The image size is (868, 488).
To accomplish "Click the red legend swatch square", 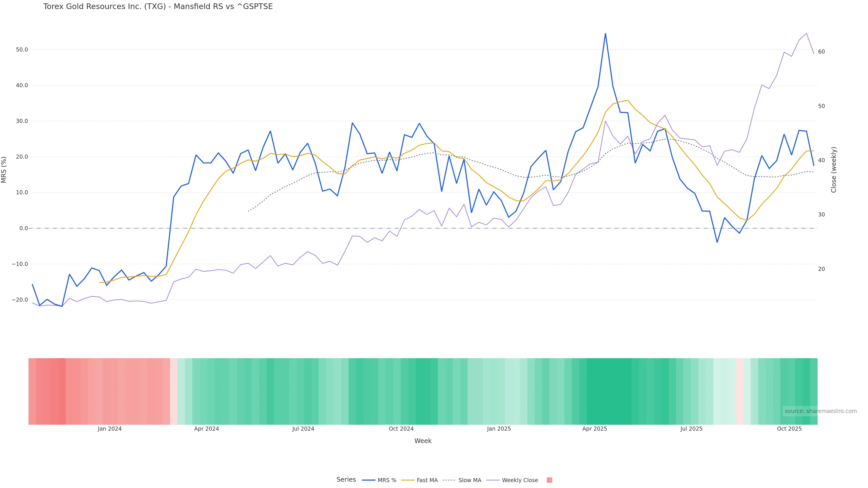I will coord(549,480).
